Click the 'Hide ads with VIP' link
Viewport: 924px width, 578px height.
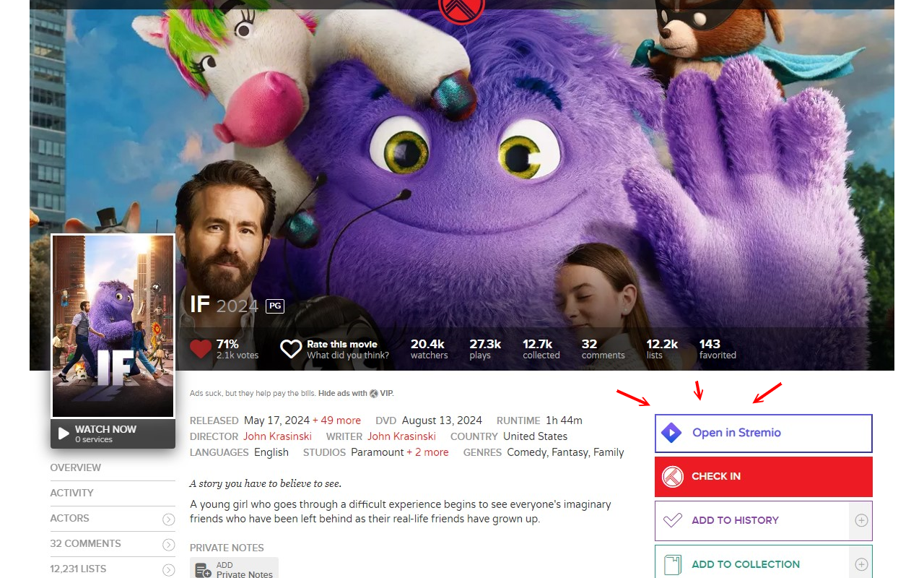[356, 394]
